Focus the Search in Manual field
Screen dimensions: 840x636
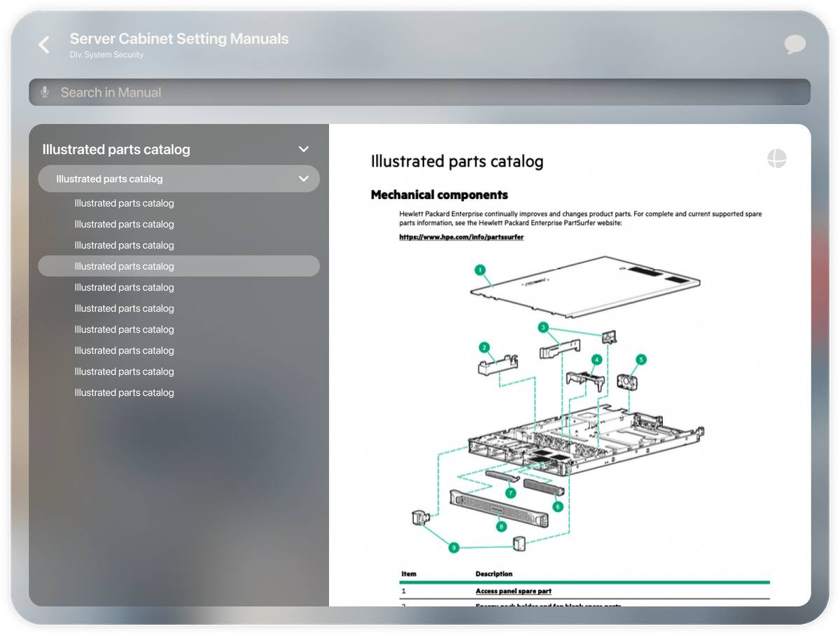[x=419, y=92]
